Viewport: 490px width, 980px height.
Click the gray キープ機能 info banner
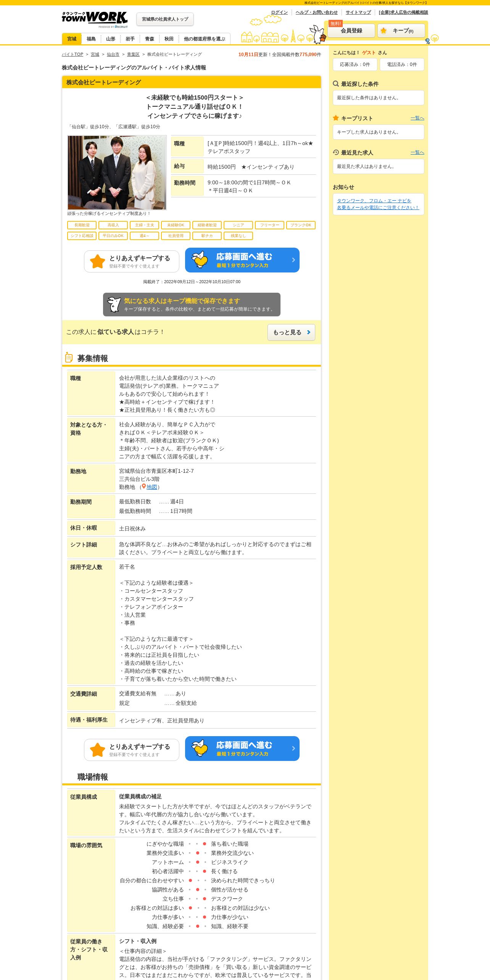pos(192,305)
